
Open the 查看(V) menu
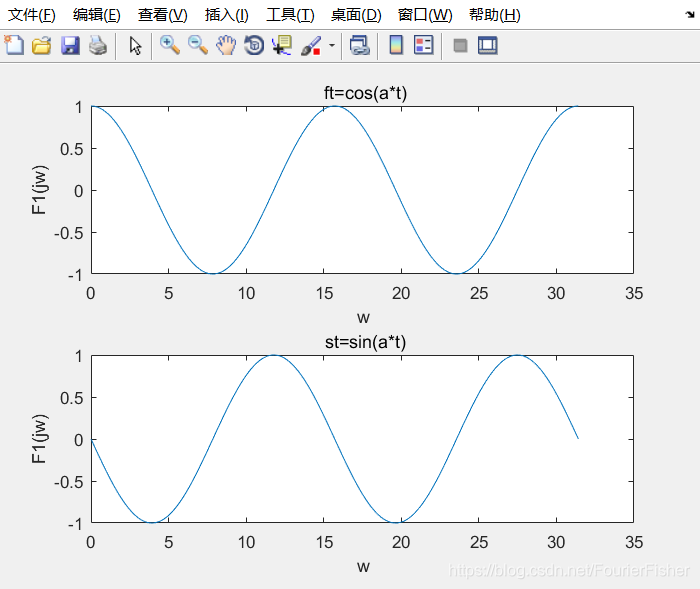pos(162,15)
